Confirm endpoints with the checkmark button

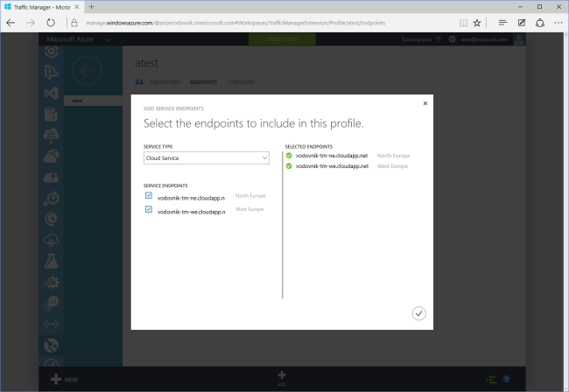(418, 313)
